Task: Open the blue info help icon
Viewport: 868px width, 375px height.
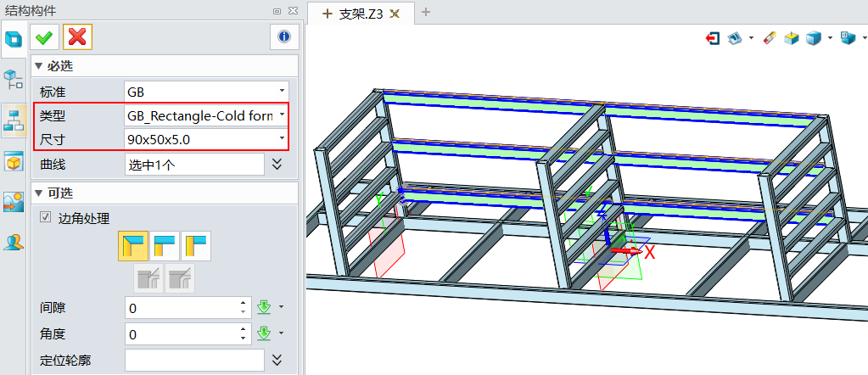Action: 283,36
